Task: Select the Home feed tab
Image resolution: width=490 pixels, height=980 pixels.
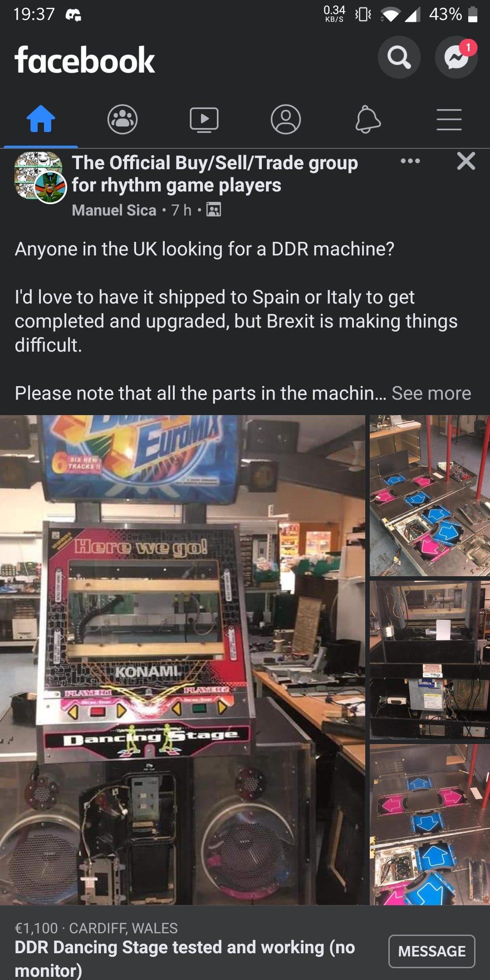Action: (41, 119)
